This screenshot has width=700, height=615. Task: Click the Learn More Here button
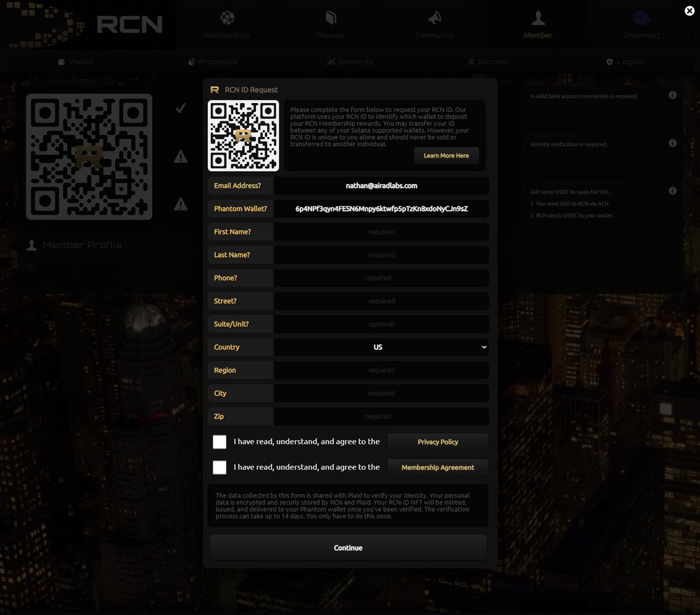click(446, 156)
